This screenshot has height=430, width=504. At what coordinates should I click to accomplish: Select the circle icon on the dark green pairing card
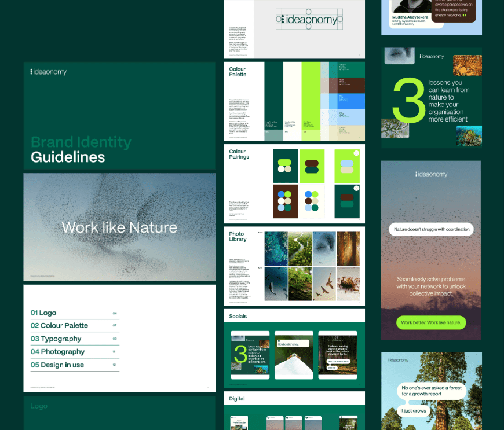(356, 189)
